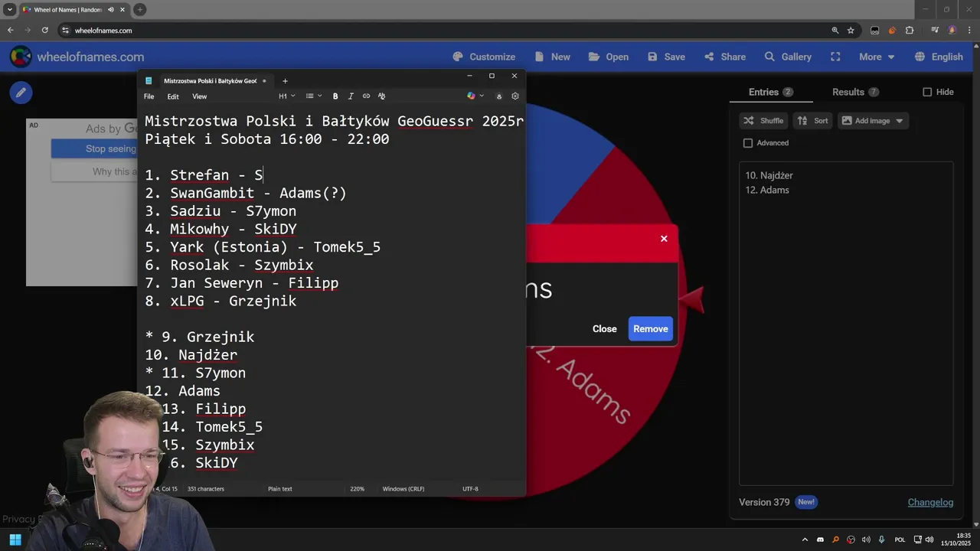Insert a link from Notepad toolbar

(x=366, y=96)
